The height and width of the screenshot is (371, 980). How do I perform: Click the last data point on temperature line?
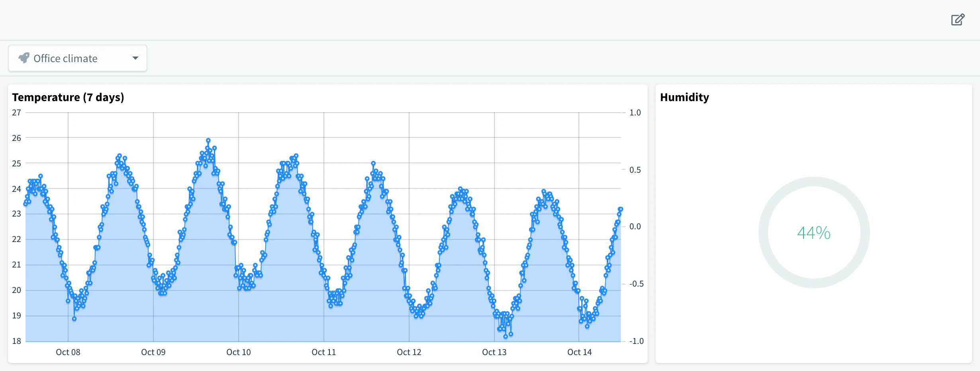click(x=620, y=209)
